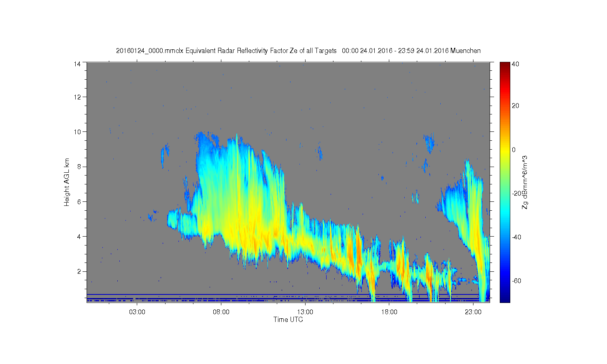Image resolution: width=607 pixels, height=364 pixels.
Task: Click the dark blue bottom of the colorbar
Action: pos(504,298)
